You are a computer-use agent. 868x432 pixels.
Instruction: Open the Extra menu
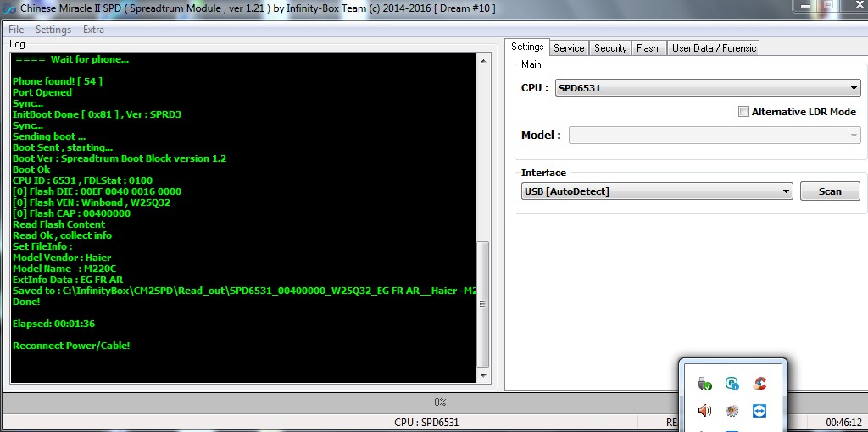pyautogui.click(x=93, y=30)
